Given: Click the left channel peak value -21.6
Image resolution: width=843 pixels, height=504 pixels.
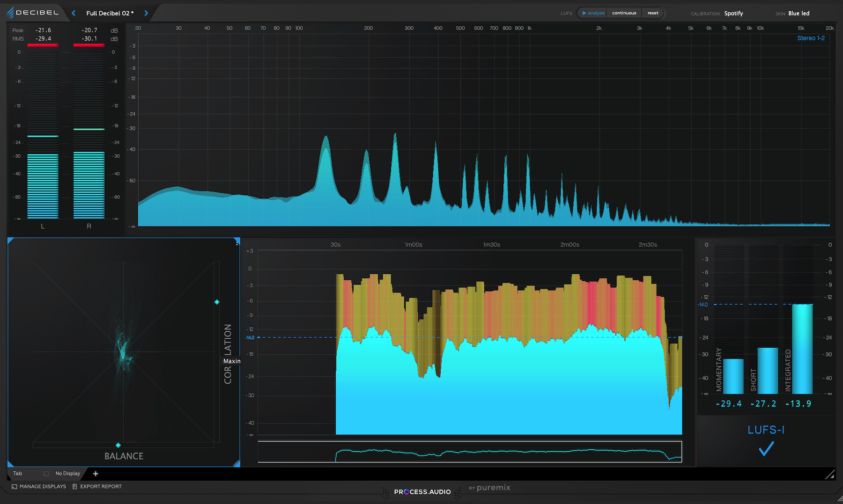Looking at the screenshot, I should (44, 30).
